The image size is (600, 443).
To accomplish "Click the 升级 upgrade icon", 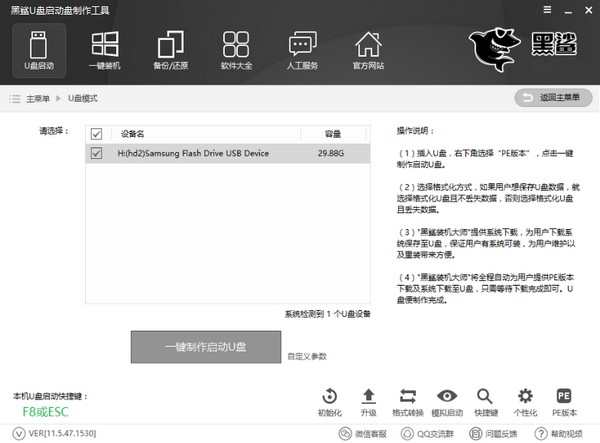I will click(368, 401).
